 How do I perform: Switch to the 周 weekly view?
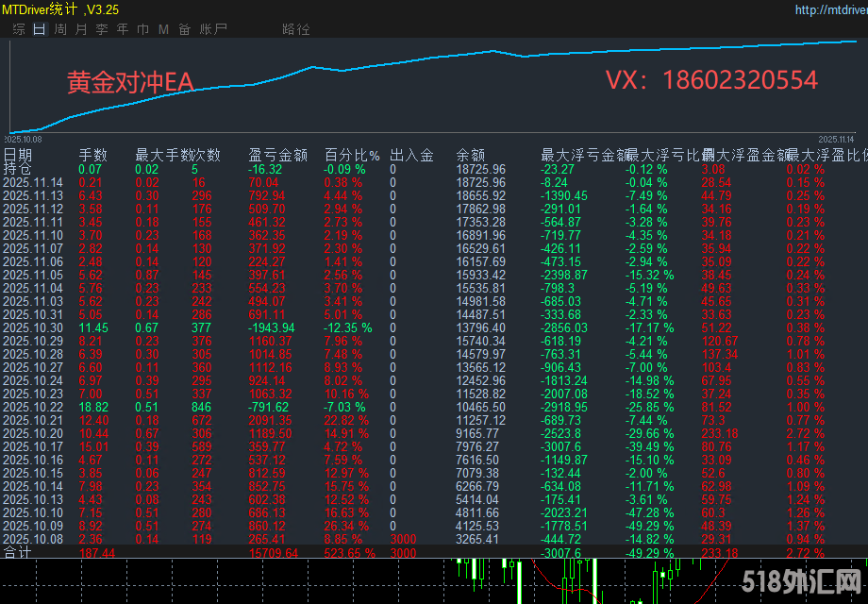(x=58, y=29)
